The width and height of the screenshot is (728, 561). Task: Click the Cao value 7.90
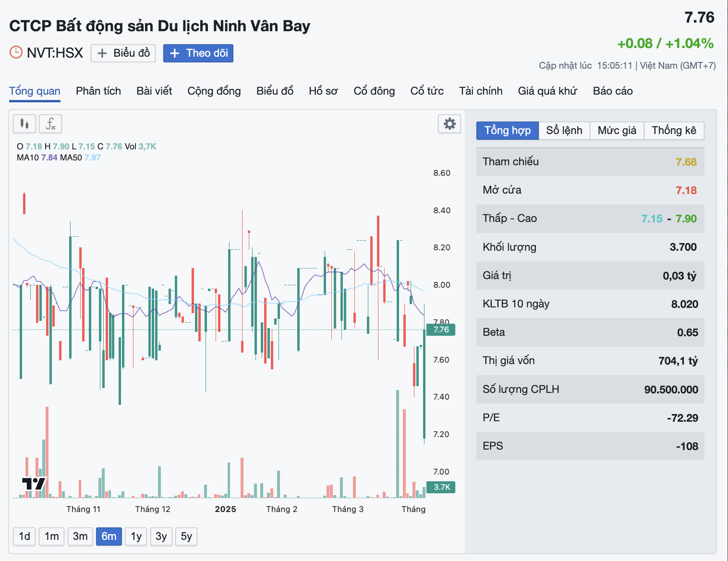click(x=686, y=219)
